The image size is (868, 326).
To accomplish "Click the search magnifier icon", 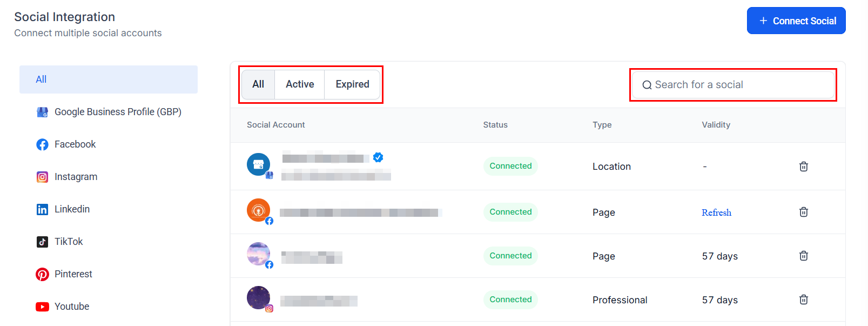I will tap(647, 85).
